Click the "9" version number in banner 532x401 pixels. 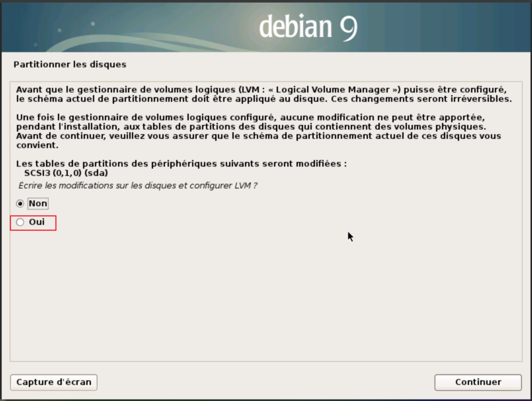tap(349, 28)
